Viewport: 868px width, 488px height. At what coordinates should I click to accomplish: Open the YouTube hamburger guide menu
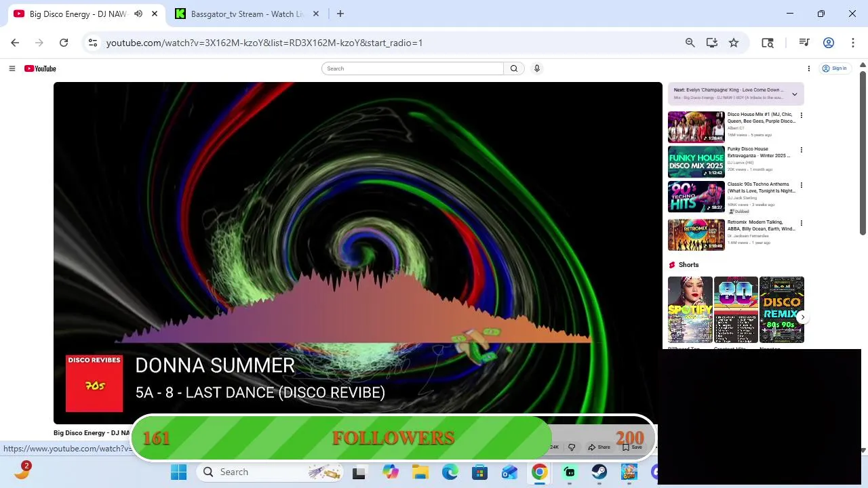click(x=12, y=68)
